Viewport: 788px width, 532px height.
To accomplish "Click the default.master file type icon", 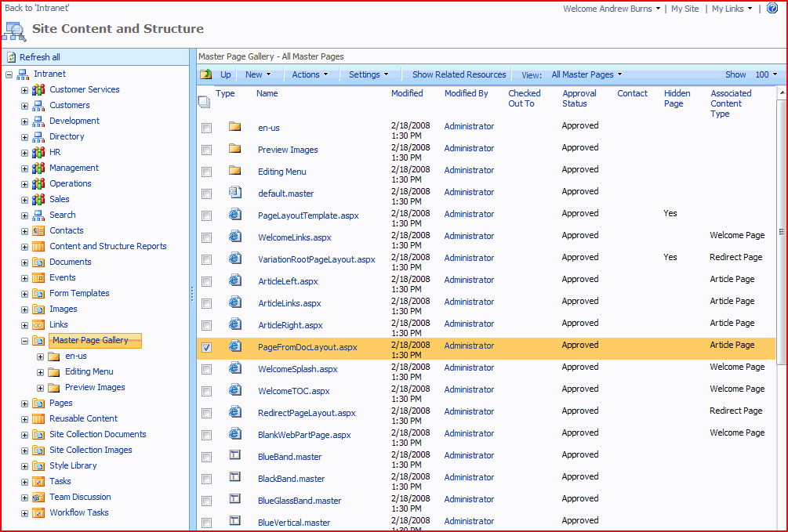I will coord(234,192).
